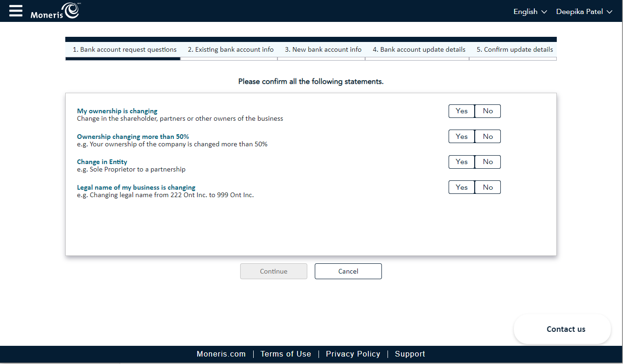
Task: Click the 'Change in Entity' heading
Action: (102, 162)
